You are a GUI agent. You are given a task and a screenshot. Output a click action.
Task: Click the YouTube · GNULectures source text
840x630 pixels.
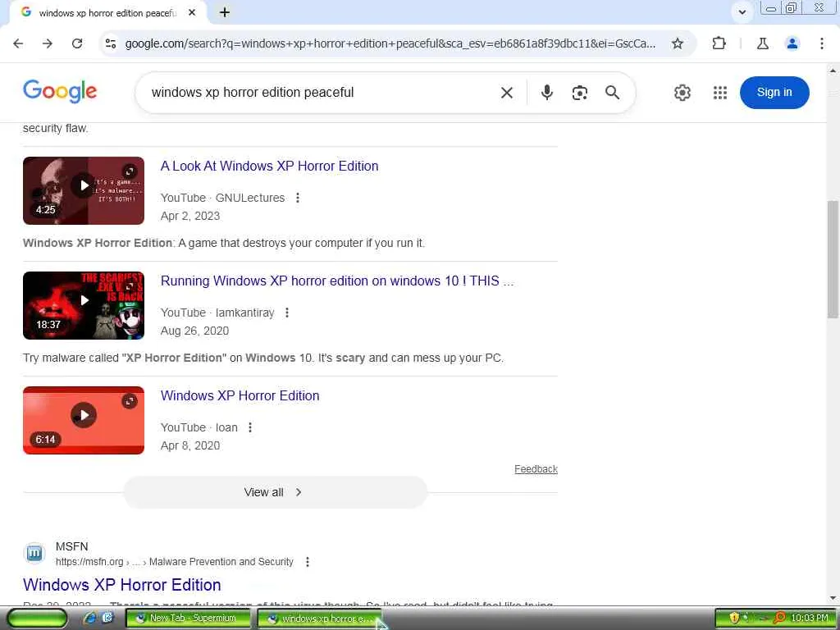pyautogui.click(x=223, y=198)
